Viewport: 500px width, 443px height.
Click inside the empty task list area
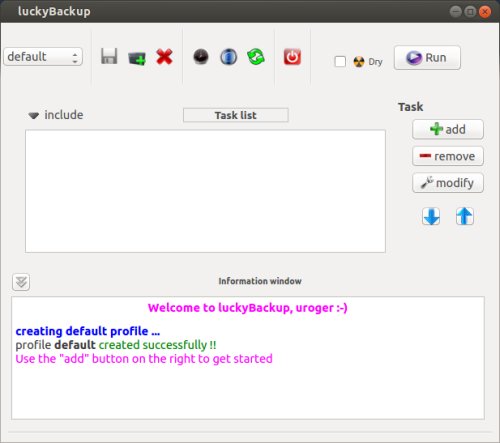click(205, 191)
